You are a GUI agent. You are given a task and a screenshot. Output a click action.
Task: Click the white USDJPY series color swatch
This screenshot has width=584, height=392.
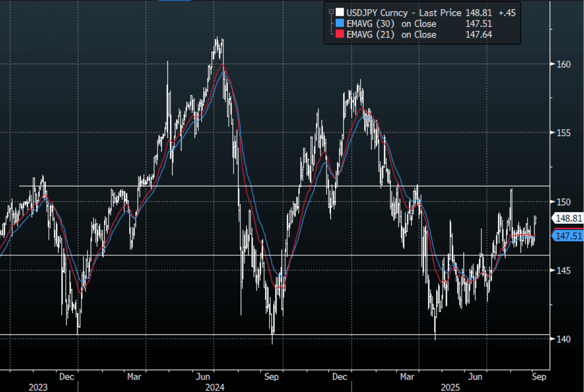point(340,12)
